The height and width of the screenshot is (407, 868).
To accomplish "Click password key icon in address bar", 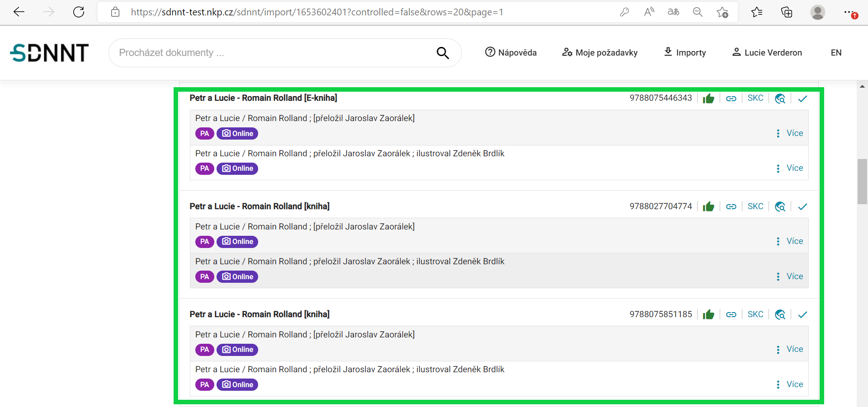I will (624, 12).
